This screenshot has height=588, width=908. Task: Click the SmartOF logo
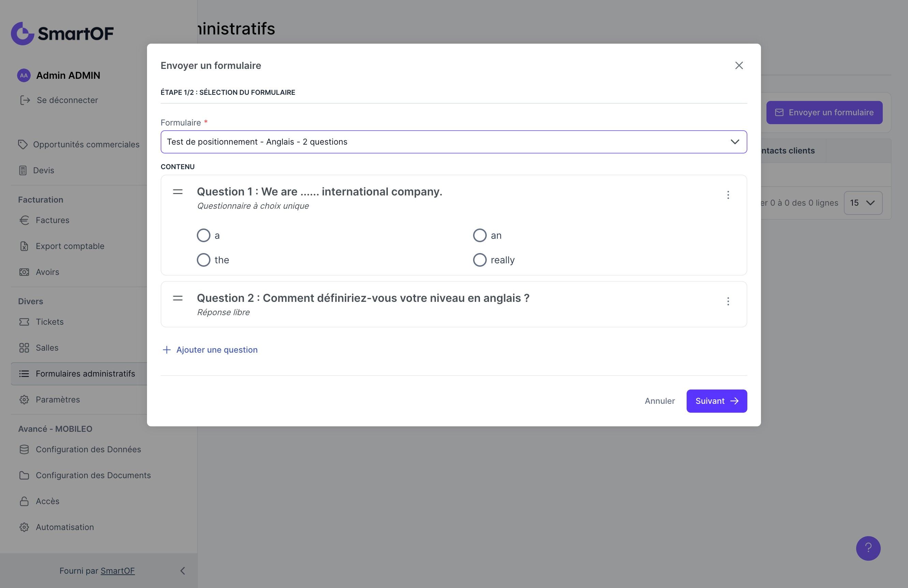(x=62, y=33)
